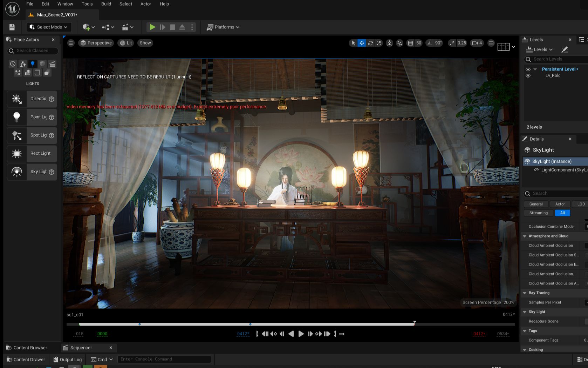The height and width of the screenshot is (368, 588).
Task: Select the Directional Light in Place Actors
Action: coord(32,99)
